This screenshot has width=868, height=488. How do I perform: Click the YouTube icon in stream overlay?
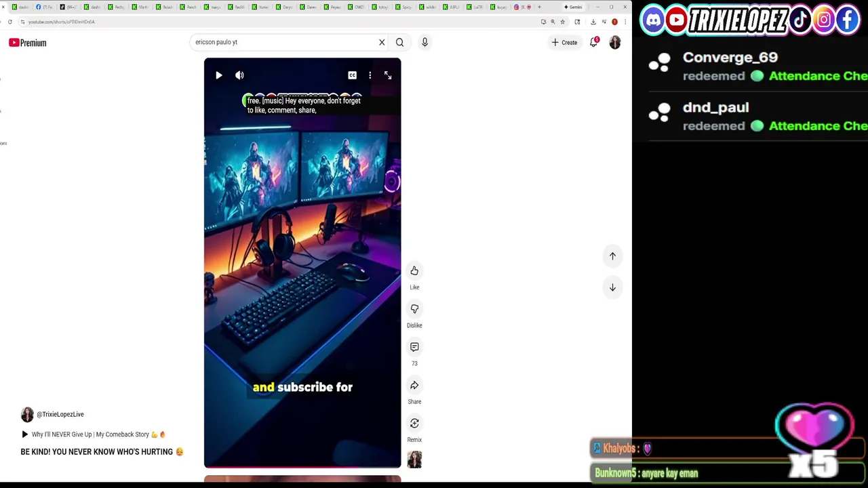pos(676,20)
